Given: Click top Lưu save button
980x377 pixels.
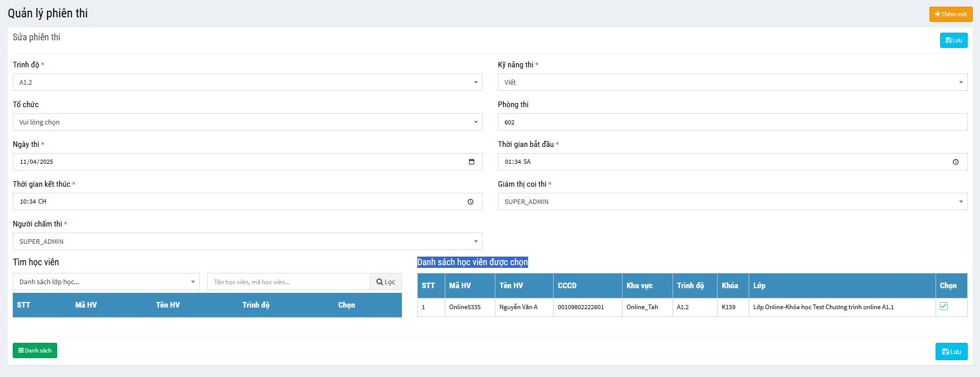Looking at the screenshot, I should (x=953, y=40).
